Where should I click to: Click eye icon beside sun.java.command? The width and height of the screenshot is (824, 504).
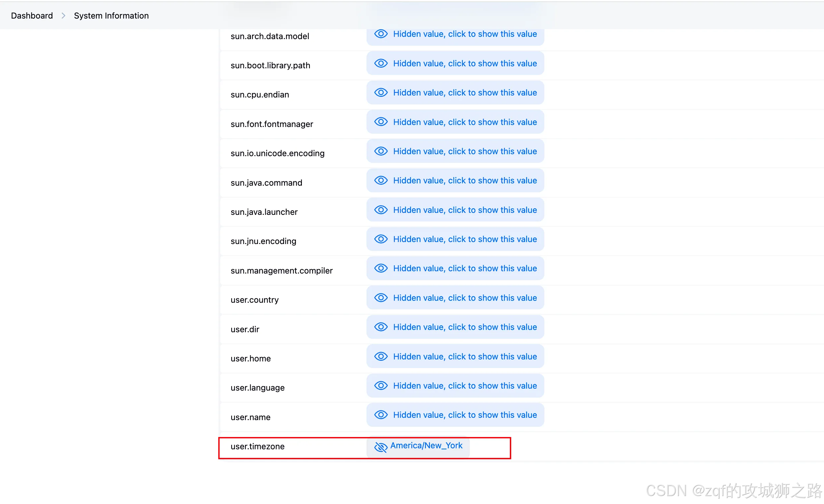(380, 180)
